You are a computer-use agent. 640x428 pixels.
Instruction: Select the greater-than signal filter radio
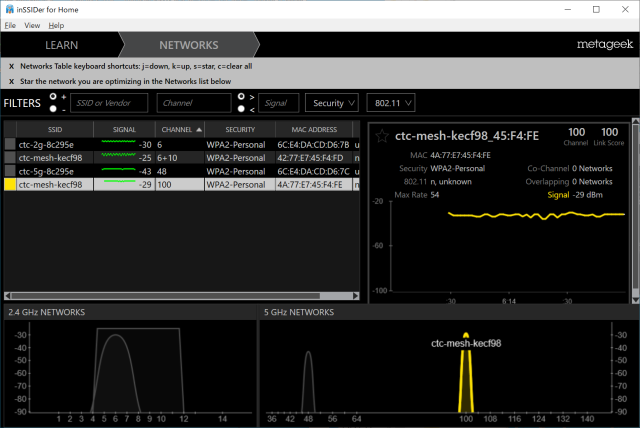pyautogui.click(x=241, y=97)
